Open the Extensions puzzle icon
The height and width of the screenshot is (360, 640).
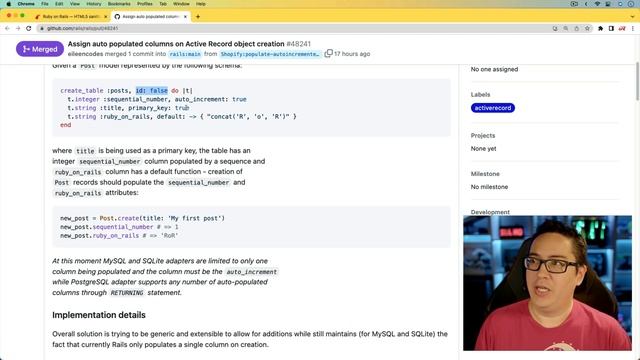[x=600, y=28]
